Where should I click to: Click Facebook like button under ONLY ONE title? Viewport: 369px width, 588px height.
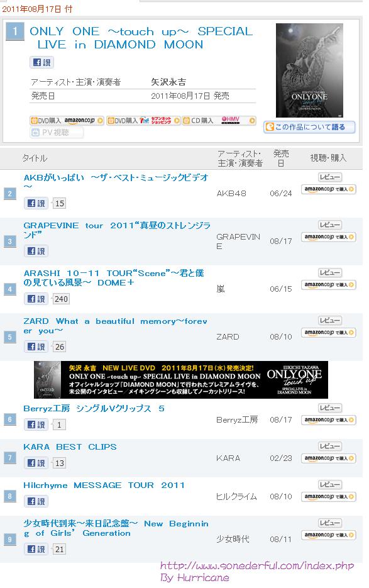pyautogui.click(x=41, y=62)
